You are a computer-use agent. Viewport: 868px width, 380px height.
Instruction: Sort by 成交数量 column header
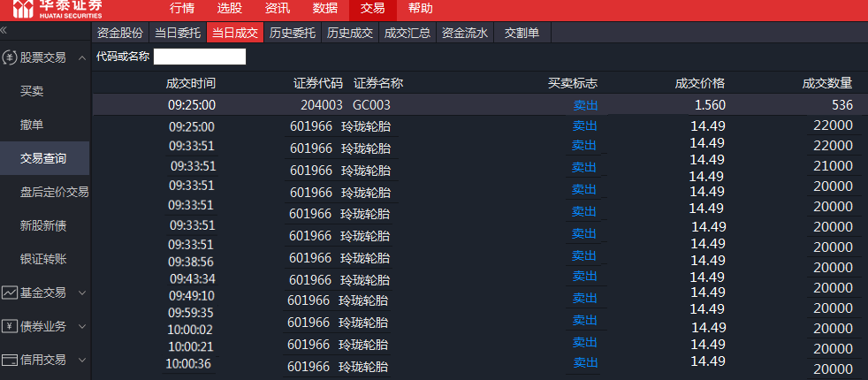[827, 84]
